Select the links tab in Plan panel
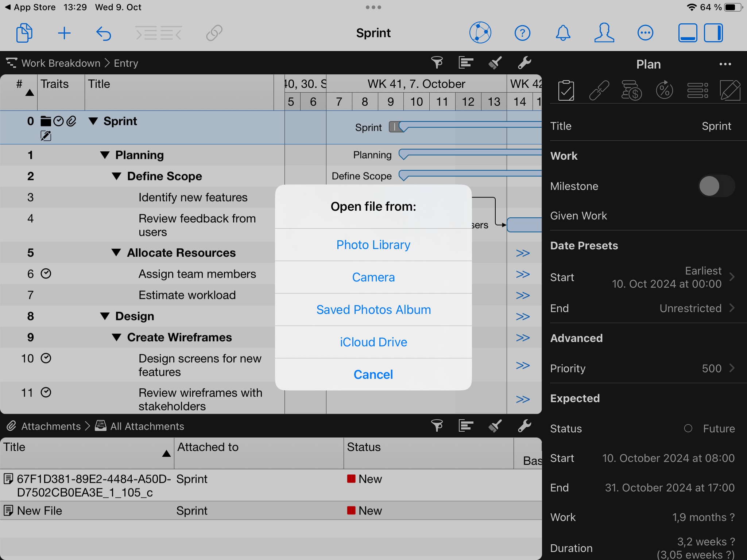 coord(599,90)
